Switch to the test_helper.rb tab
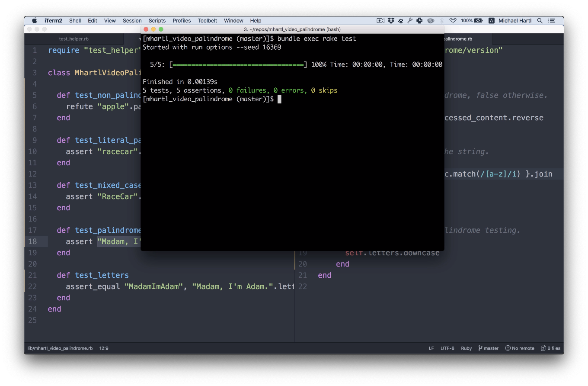Screen dimensions: 588x386 (74, 39)
